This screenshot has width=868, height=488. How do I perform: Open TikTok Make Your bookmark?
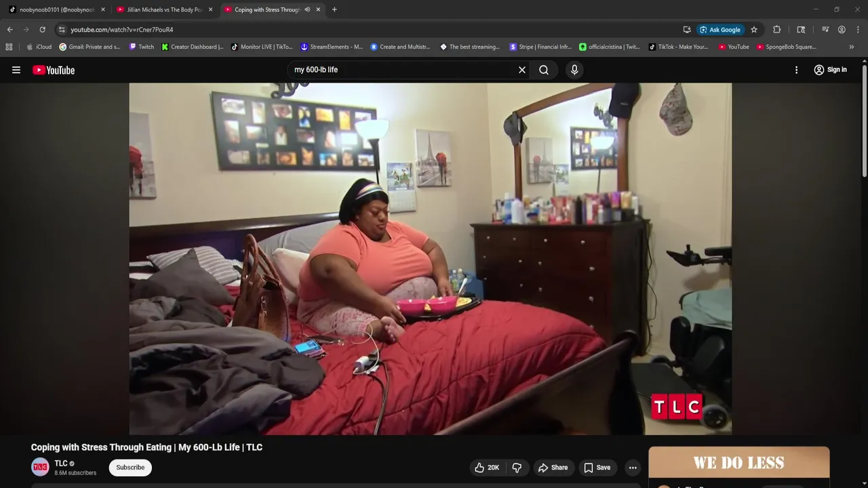[x=679, y=47]
